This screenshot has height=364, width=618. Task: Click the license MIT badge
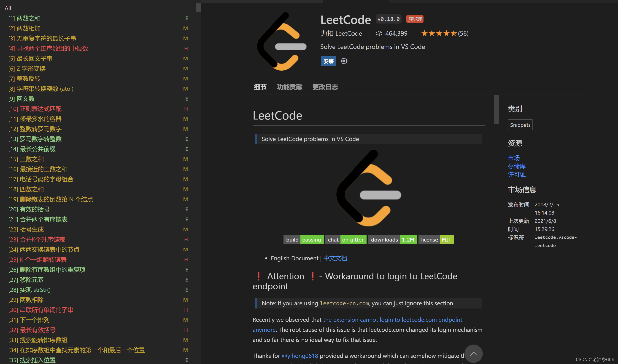pos(436,240)
